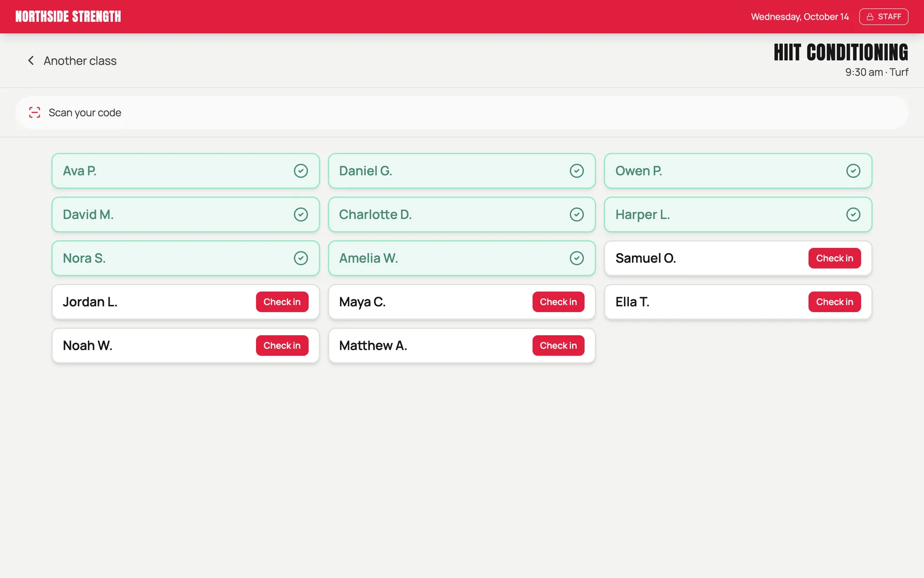The image size is (924, 578).
Task: Click the Noah W. name text
Action: 88,345
